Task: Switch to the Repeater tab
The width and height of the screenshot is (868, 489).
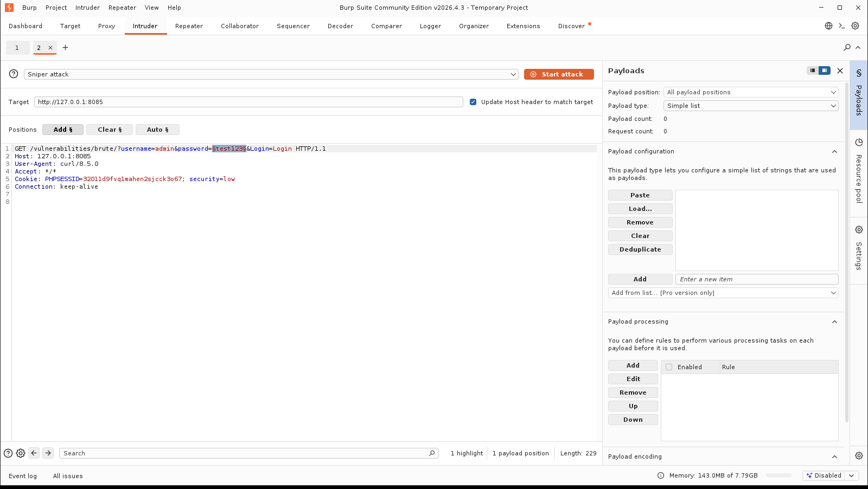Action: pyautogui.click(x=189, y=26)
